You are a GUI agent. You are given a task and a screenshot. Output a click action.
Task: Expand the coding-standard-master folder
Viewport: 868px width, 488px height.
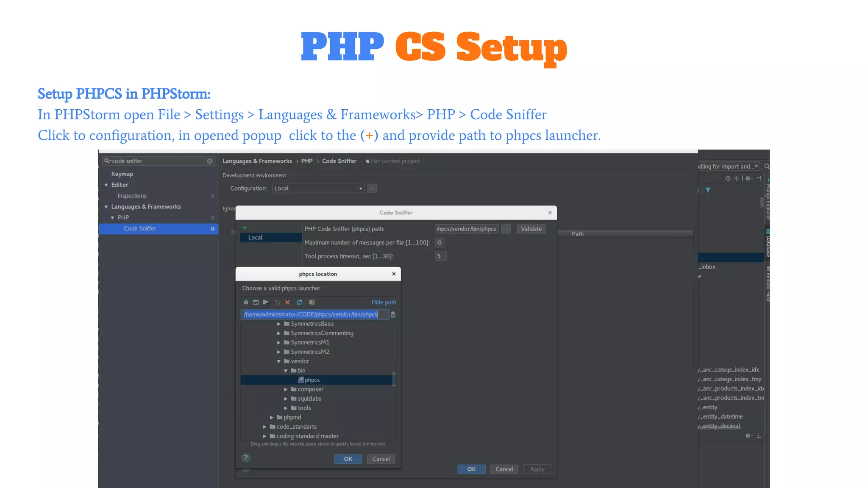(x=264, y=436)
